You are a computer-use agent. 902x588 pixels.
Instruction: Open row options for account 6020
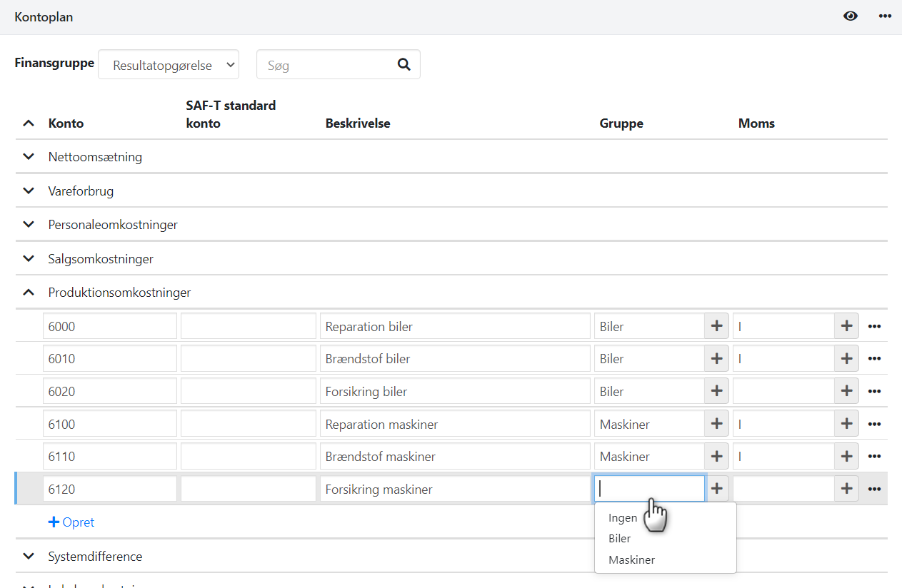[874, 392]
